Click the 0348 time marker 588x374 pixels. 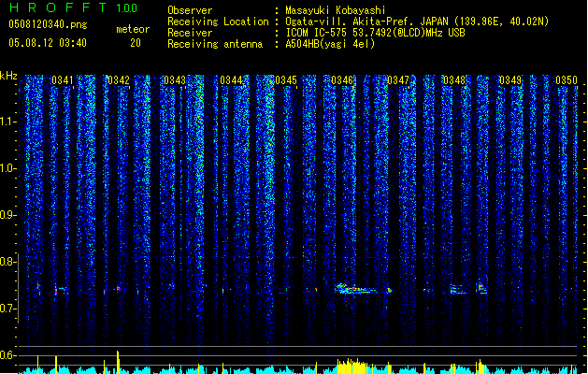point(454,80)
